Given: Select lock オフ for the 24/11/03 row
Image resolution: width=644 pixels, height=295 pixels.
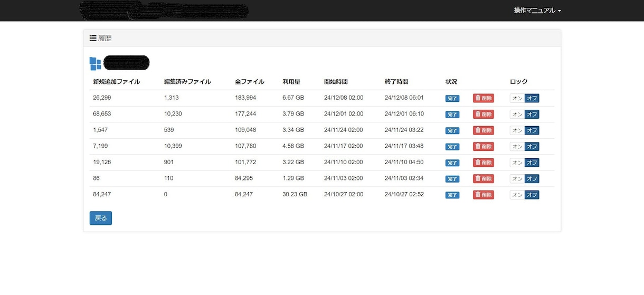Looking at the screenshot, I should pos(532,178).
